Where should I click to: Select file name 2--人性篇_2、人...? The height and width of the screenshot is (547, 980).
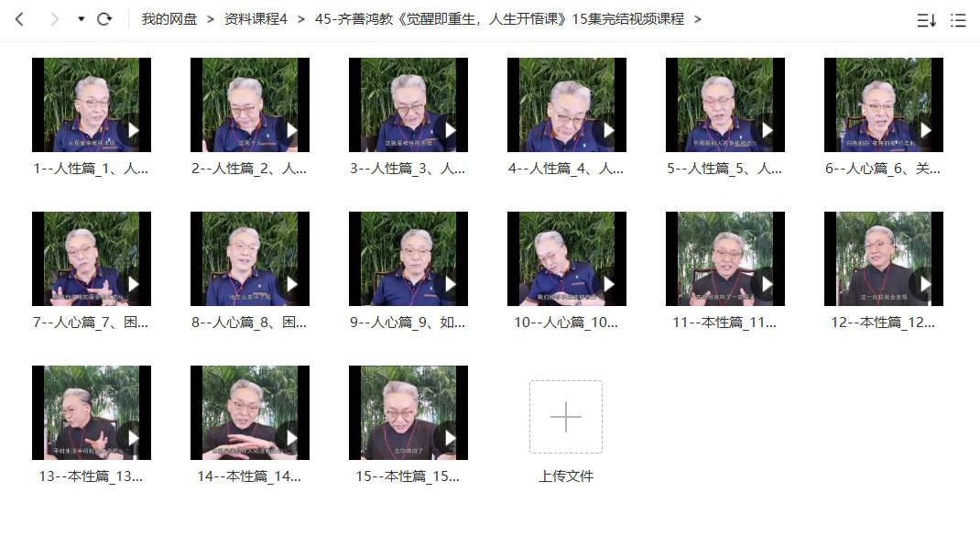(x=249, y=169)
